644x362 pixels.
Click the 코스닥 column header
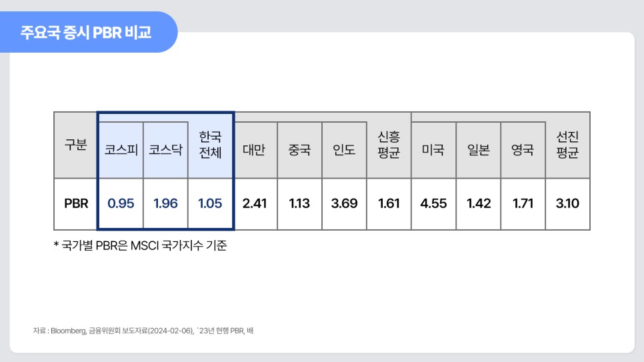tap(165, 150)
